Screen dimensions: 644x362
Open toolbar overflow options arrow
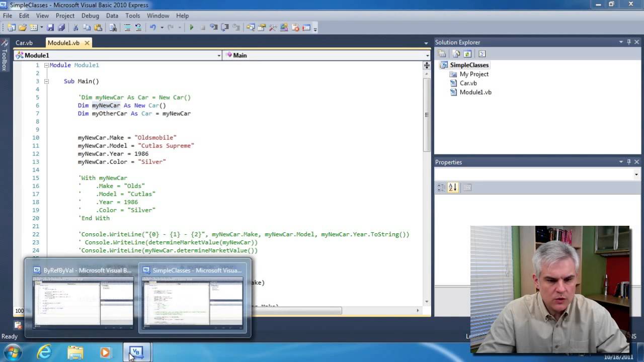click(315, 29)
